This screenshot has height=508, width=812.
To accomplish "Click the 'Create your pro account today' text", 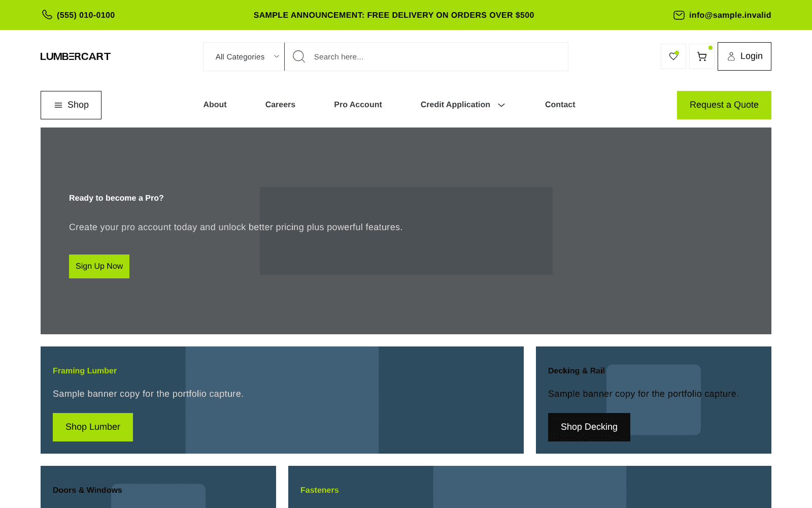I will 236,227.
